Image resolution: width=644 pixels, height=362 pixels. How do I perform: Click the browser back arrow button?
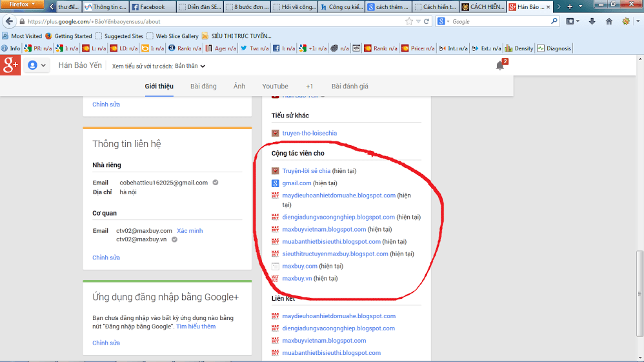pos(10,21)
